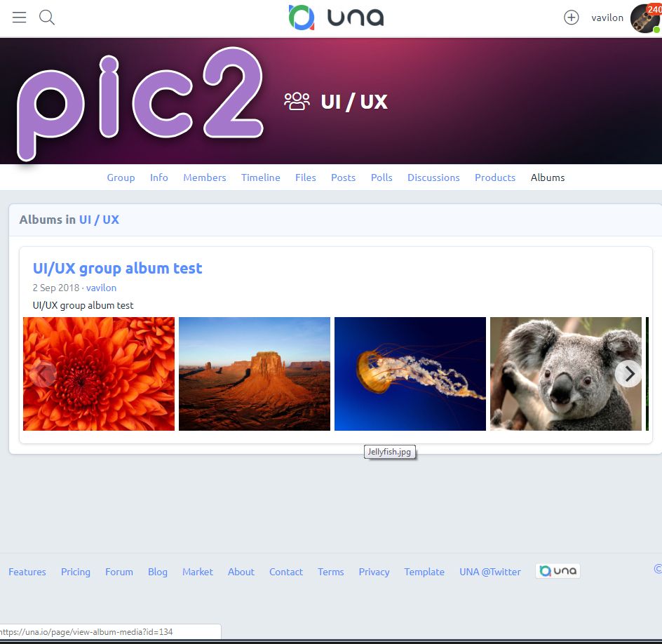Show previous album photos with left arrow

coord(43,374)
